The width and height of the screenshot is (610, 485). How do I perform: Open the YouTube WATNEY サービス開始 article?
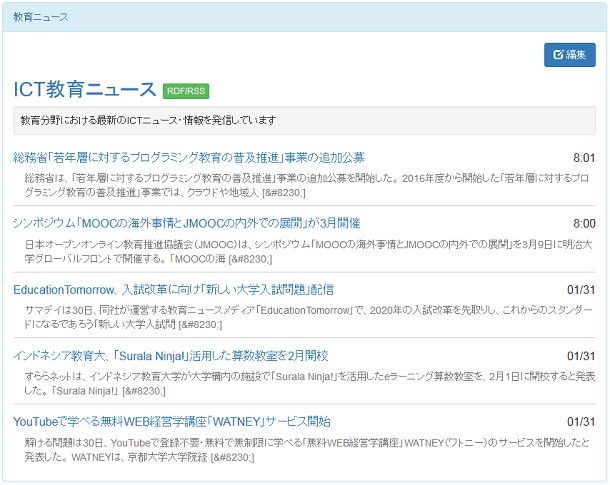(x=172, y=422)
